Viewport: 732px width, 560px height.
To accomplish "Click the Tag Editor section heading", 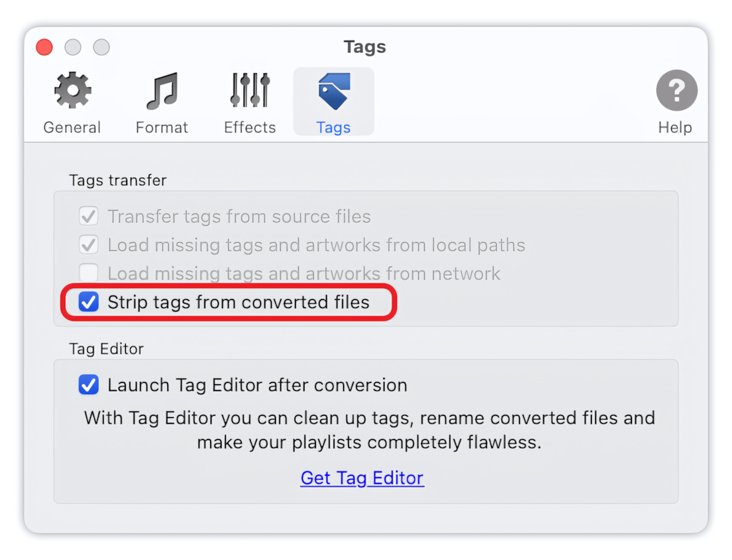I will click(107, 349).
